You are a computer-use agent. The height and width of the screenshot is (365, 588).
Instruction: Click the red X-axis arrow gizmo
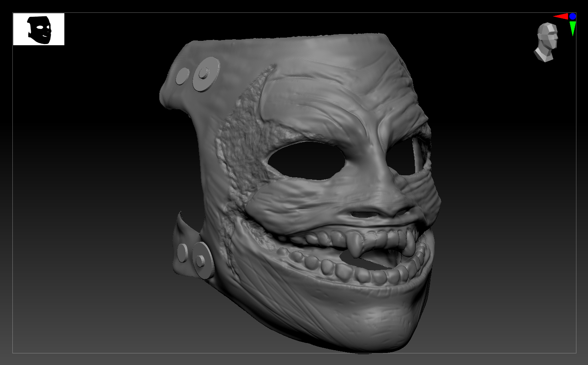pos(561,17)
